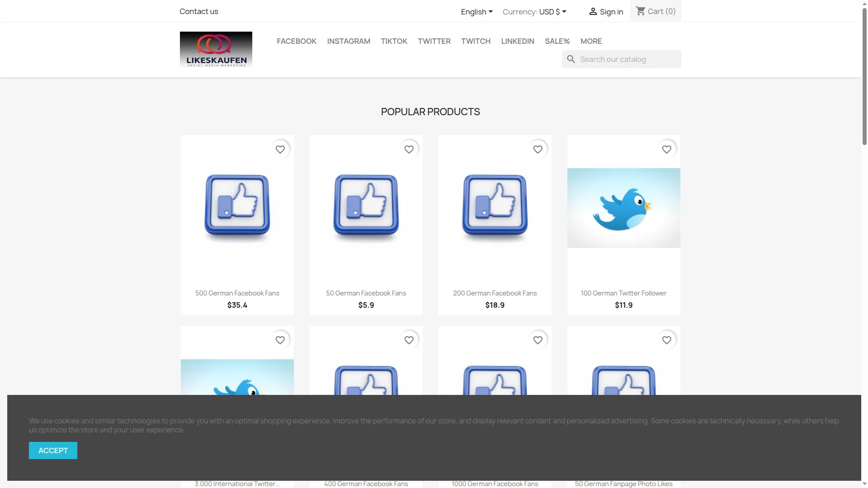868x488 pixels.
Task: Open the TWITCH menu category
Action: pyautogui.click(x=476, y=41)
